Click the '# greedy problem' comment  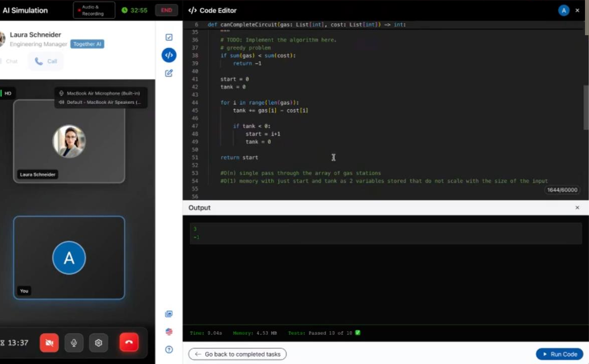pos(245,48)
